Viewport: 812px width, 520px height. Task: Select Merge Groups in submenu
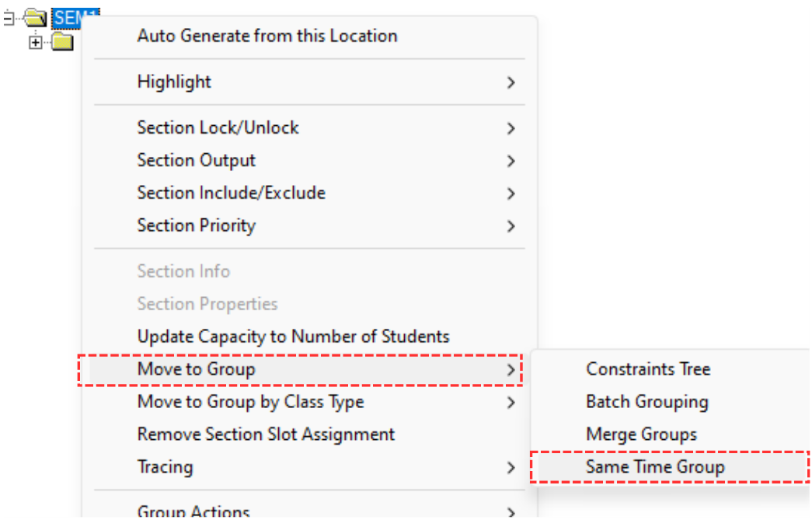[641, 434]
